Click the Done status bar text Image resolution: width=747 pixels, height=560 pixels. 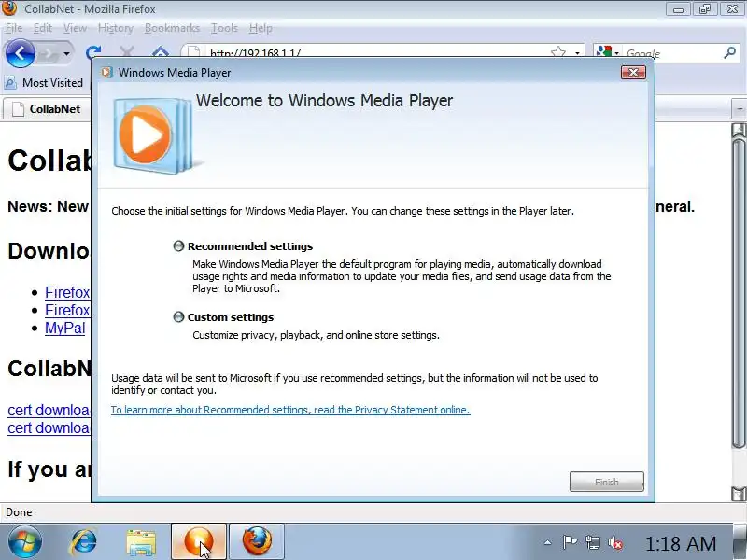pos(19,512)
